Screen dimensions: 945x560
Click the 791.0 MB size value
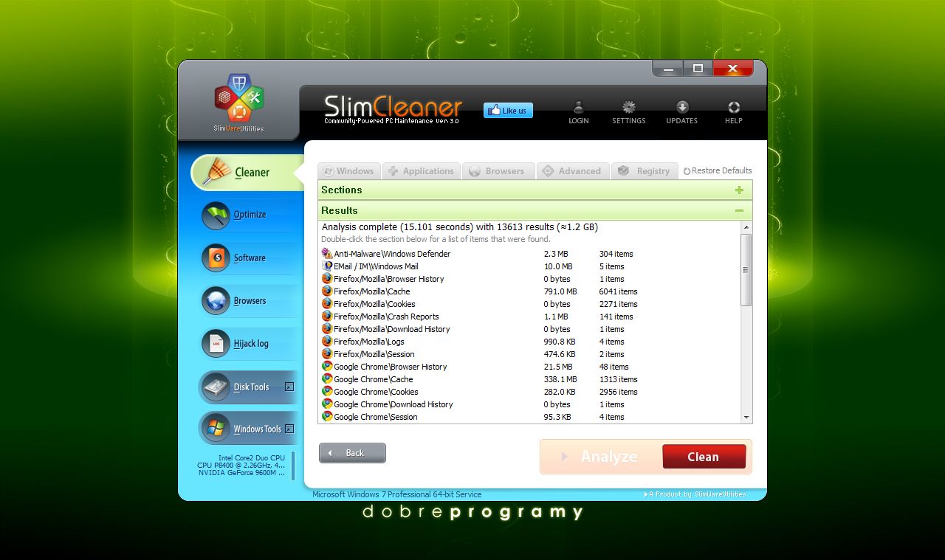click(560, 291)
